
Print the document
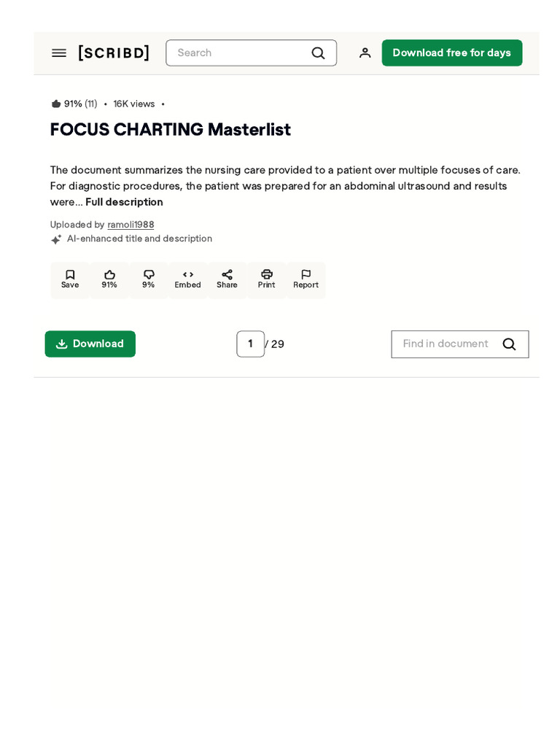pyautogui.click(x=266, y=279)
